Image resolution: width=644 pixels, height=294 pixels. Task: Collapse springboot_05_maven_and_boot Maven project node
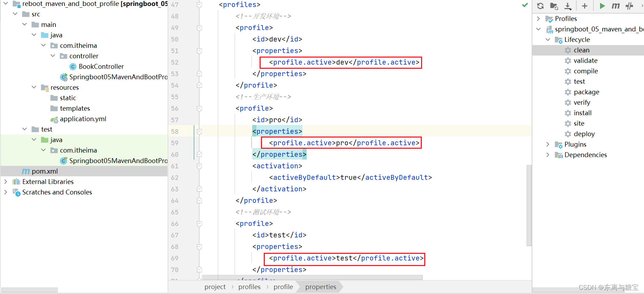[538, 29]
